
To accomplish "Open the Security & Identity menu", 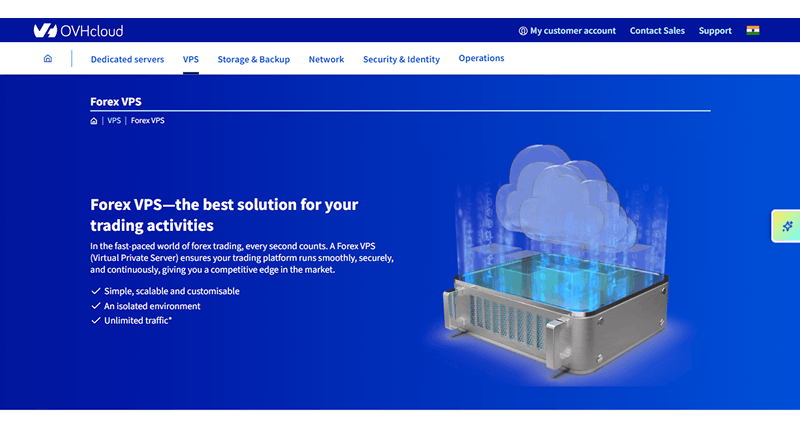I will pyautogui.click(x=401, y=59).
